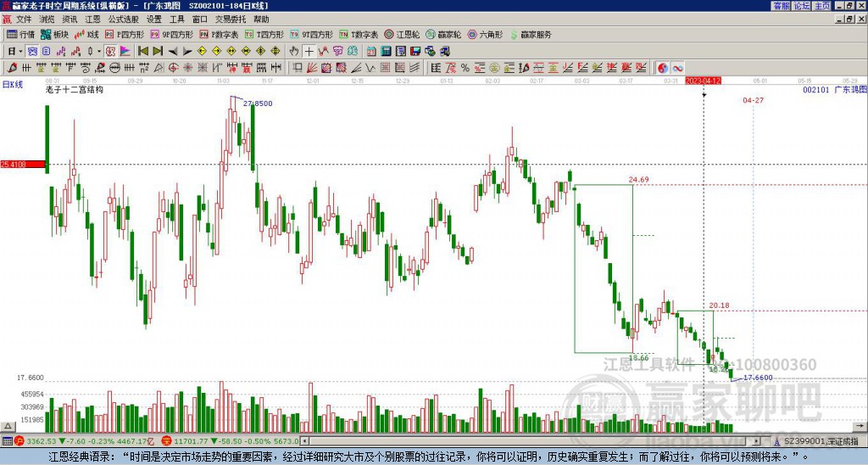Jump to first bar with green start arrow

pyautogui.click(x=142, y=52)
